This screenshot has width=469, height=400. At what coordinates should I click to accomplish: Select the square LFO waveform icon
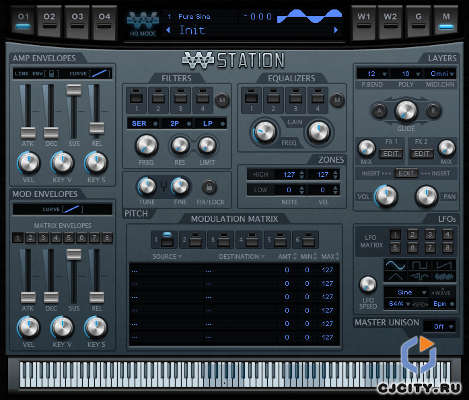point(419,265)
